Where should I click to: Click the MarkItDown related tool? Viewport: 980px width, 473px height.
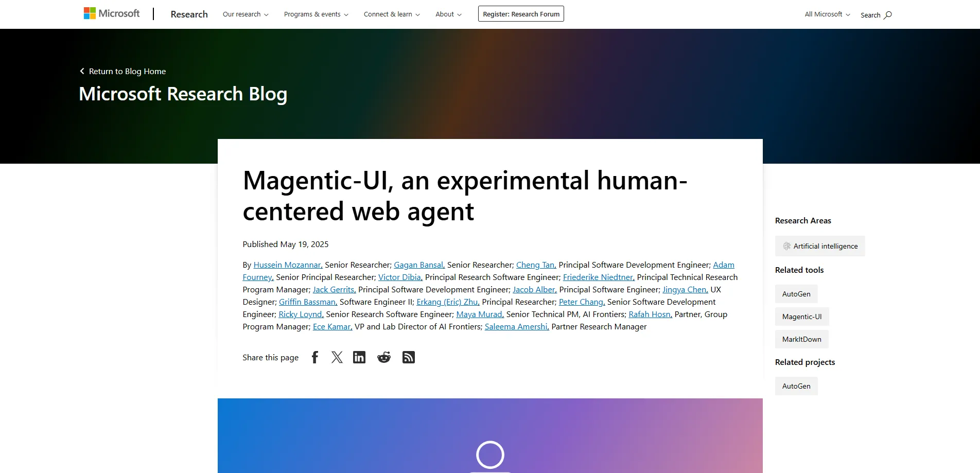[x=801, y=339]
